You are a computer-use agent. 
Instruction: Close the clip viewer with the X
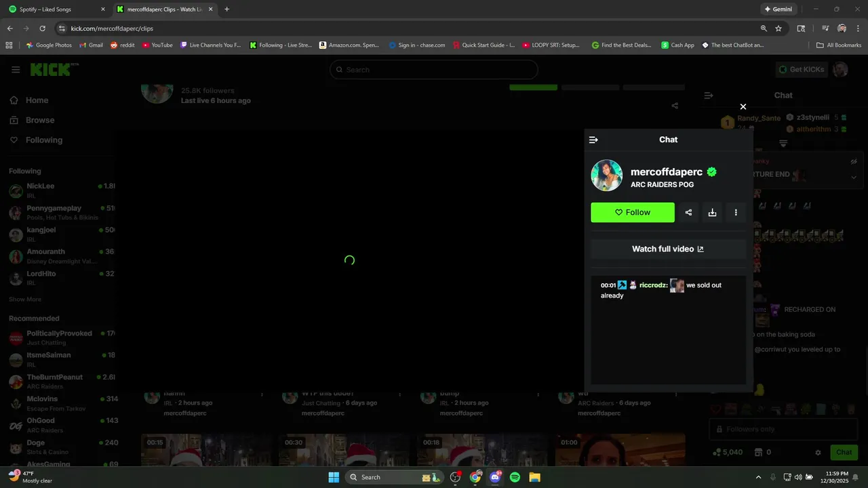(743, 106)
